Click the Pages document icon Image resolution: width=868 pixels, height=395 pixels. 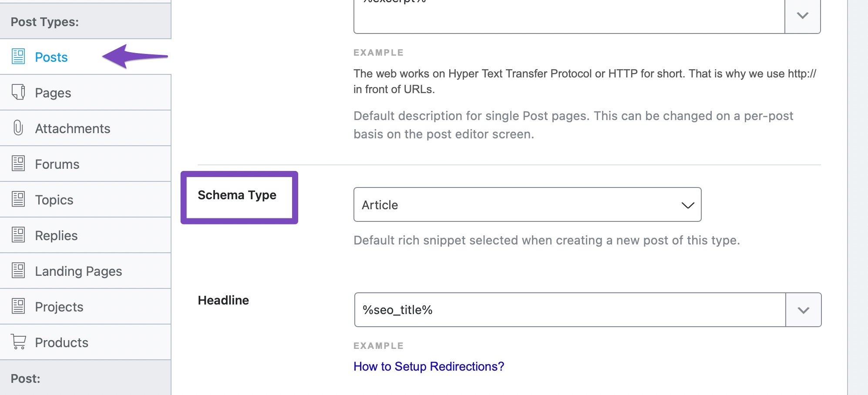[18, 92]
